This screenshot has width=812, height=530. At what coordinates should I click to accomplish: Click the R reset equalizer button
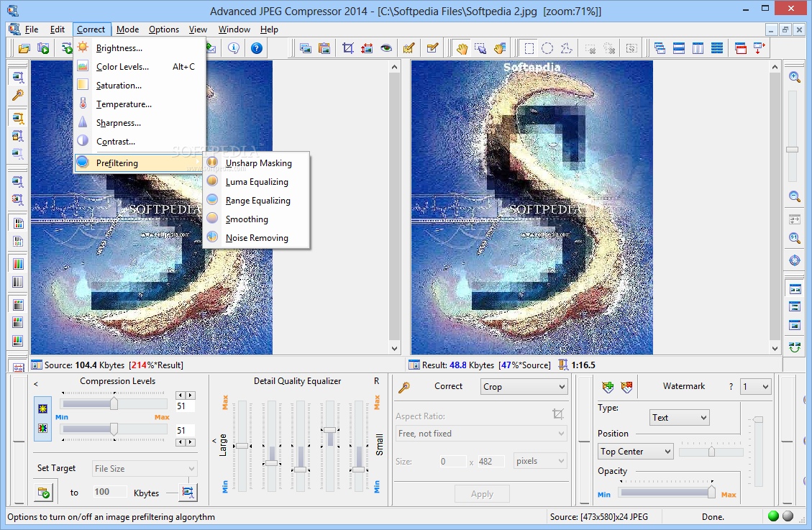(x=376, y=381)
